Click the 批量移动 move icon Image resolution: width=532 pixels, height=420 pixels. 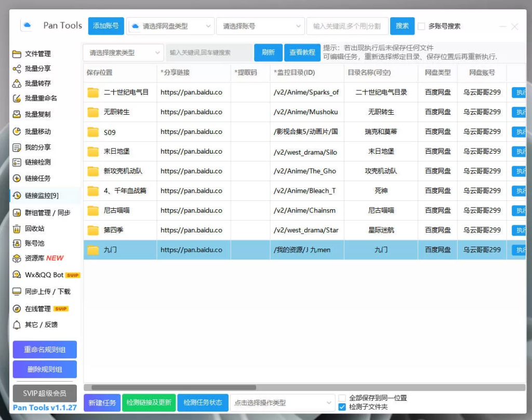[x=17, y=131]
